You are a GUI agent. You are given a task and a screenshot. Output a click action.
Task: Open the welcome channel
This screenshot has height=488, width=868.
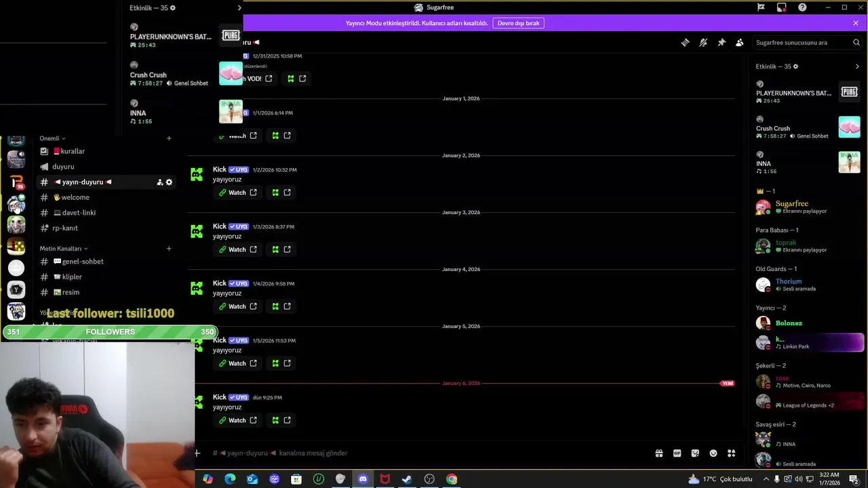tap(105, 197)
